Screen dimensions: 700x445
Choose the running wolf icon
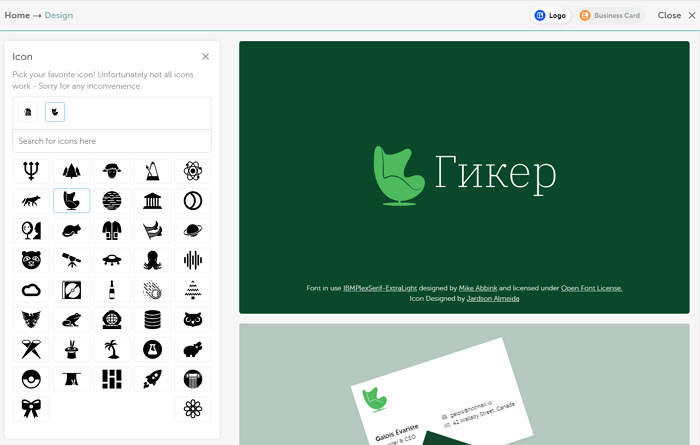click(31, 201)
